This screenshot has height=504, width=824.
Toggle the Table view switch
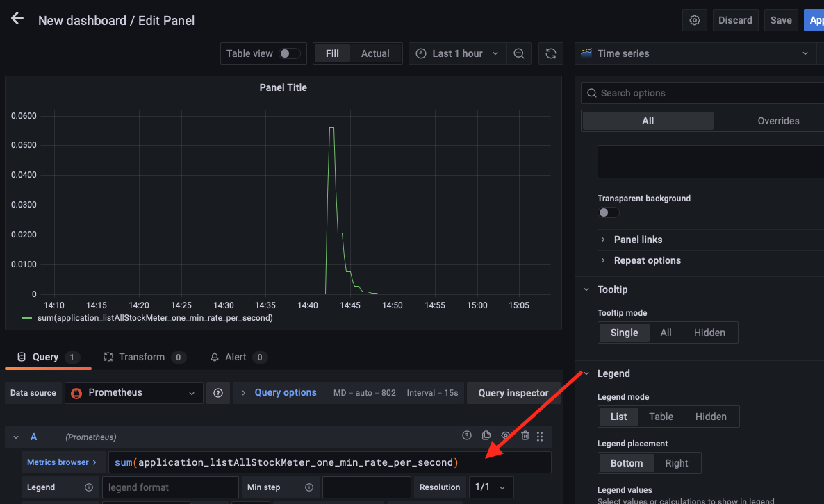[290, 53]
